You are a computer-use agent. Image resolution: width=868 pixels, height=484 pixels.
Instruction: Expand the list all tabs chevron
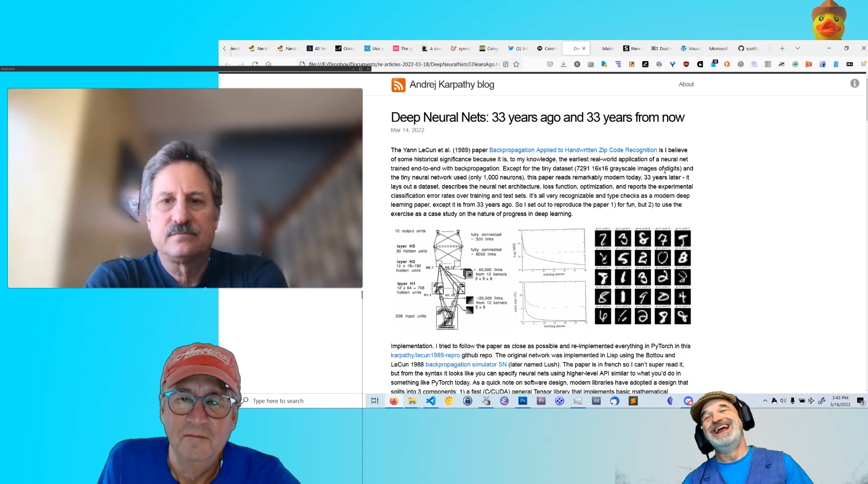pyautogui.click(x=797, y=48)
